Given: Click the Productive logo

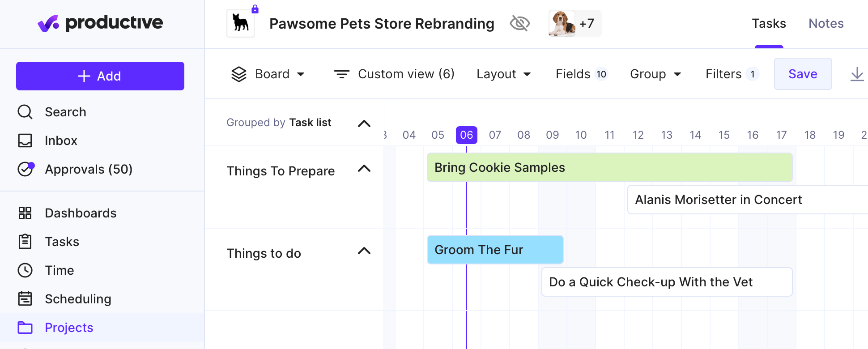Looking at the screenshot, I should (100, 23).
